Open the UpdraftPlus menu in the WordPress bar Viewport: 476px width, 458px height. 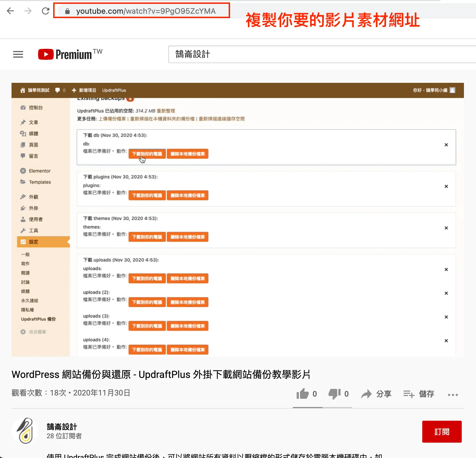[114, 90]
